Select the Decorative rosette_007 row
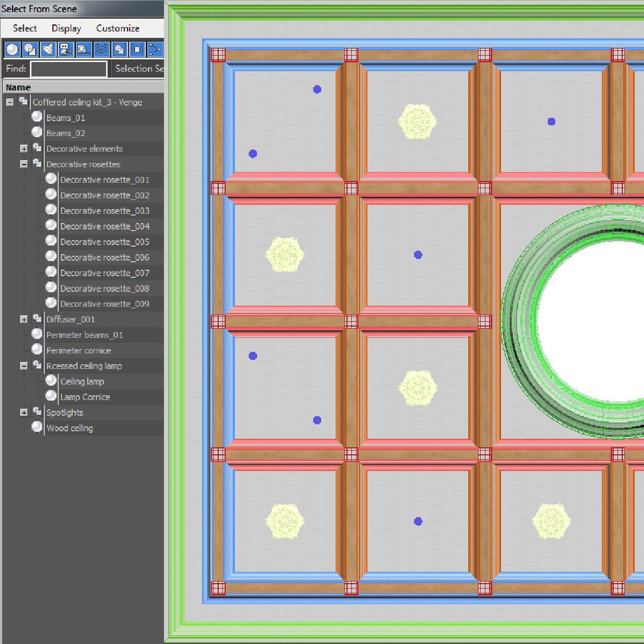 click(x=104, y=273)
